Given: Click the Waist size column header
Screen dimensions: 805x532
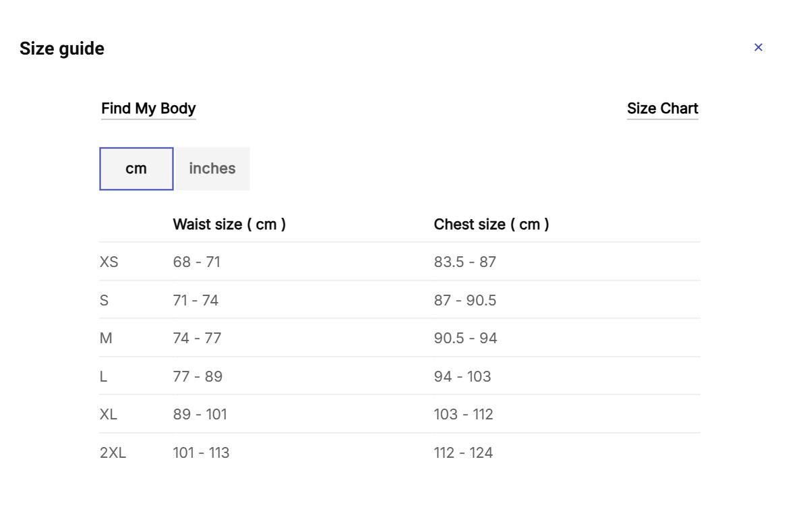Looking at the screenshot, I should (229, 225).
